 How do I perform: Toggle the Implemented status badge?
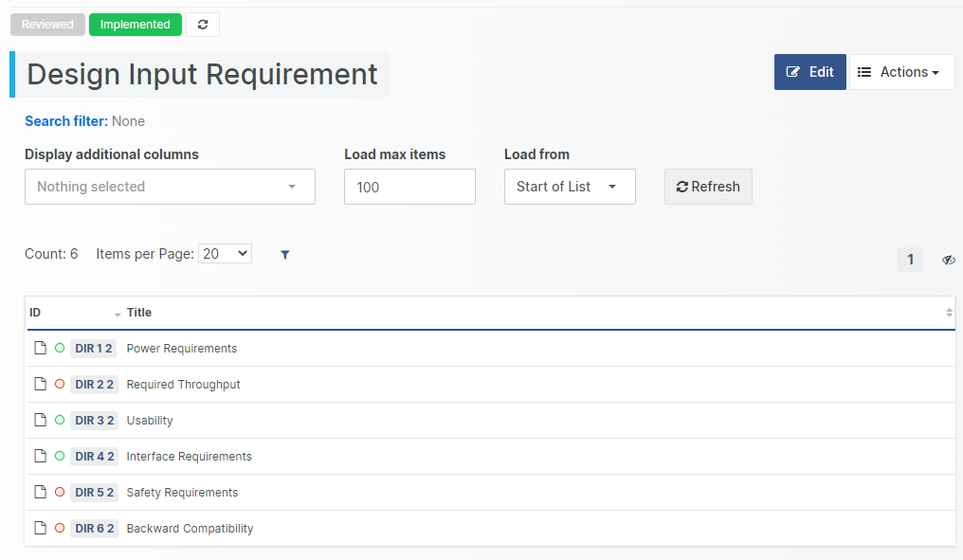click(x=135, y=25)
